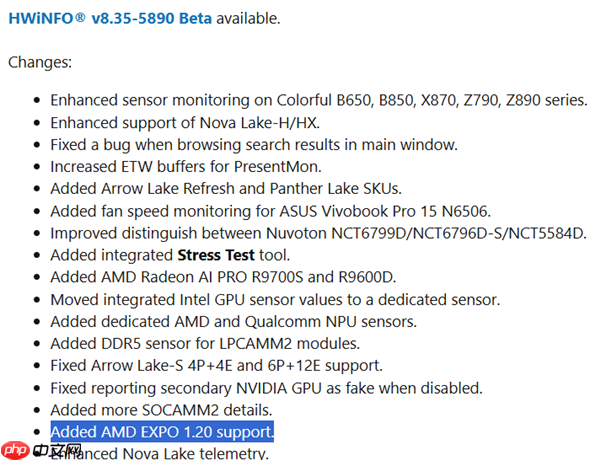This screenshot has height=460, width=600.
Task: Open the HWiNFO v8.35-5890 Beta link
Action: [x=110, y=18]
